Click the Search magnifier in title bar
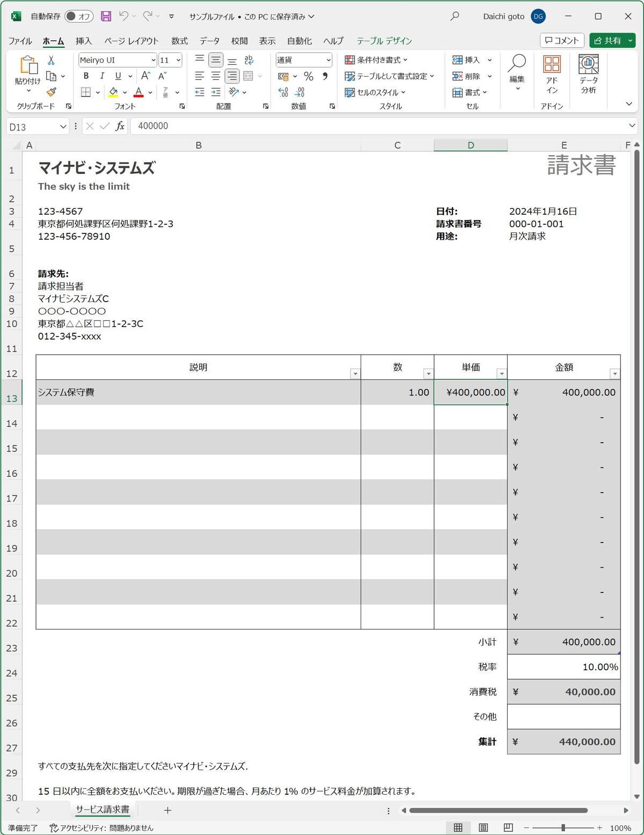The height and width of the screenshot is (835, 644). (x=455, y=16)
